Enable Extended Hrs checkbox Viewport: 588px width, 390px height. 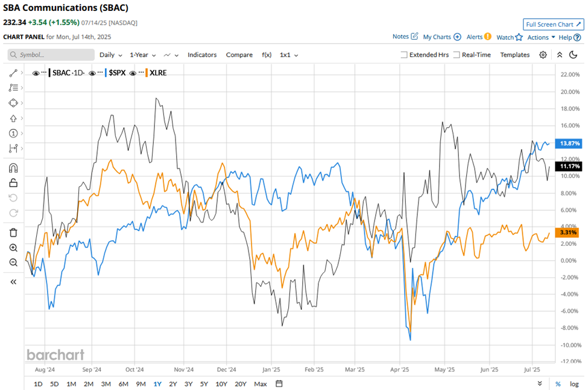click(x=404, y=55)
